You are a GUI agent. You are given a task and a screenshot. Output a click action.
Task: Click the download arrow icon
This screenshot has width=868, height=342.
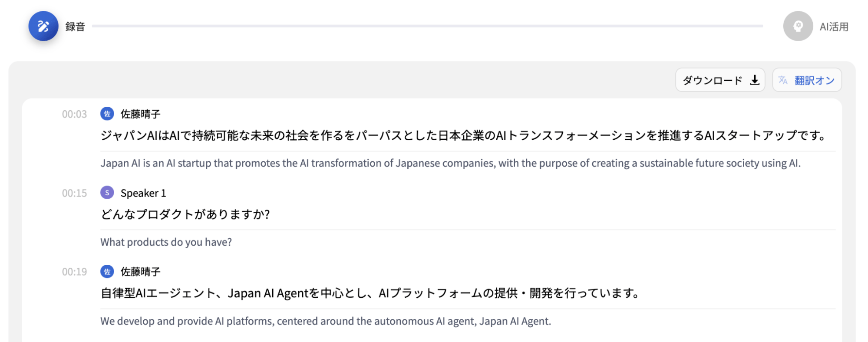[755, 80]
